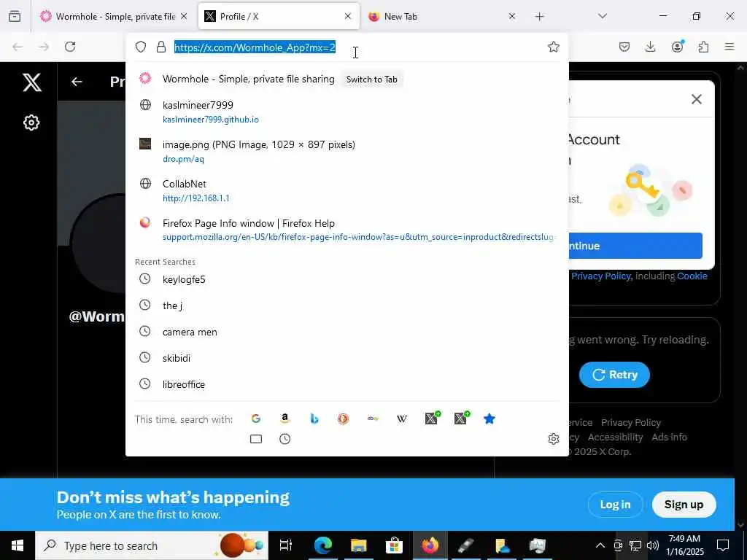Click Switch to Tab for Wormhole

[x=371, y=79]
